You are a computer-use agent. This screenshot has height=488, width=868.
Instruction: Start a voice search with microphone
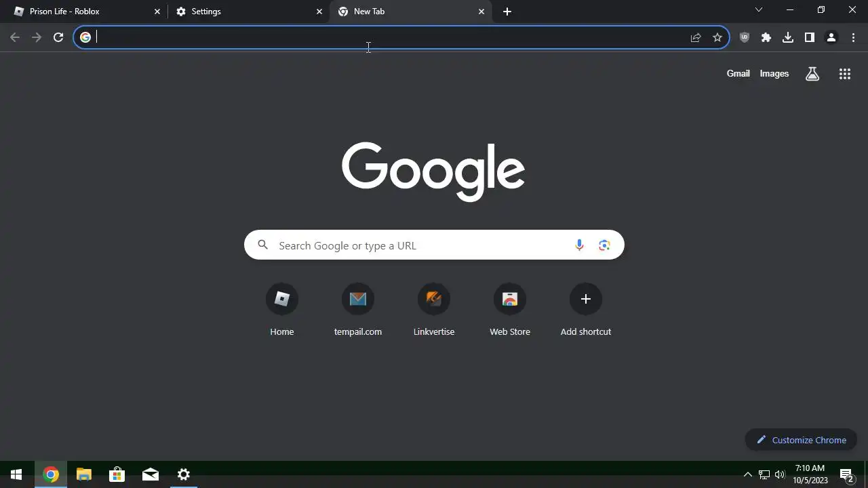coord(579,245)
